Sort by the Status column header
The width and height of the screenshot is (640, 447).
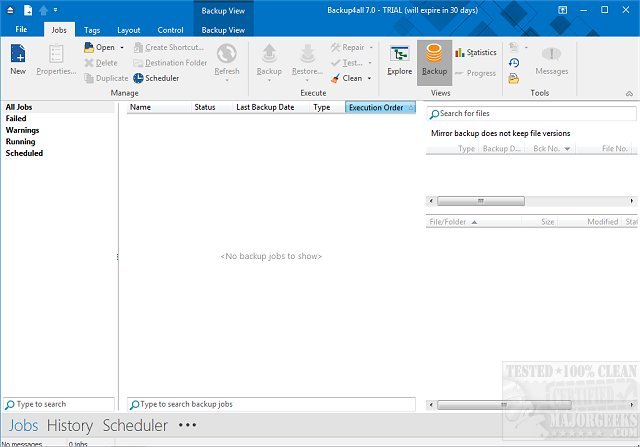[x=212, y=107]
